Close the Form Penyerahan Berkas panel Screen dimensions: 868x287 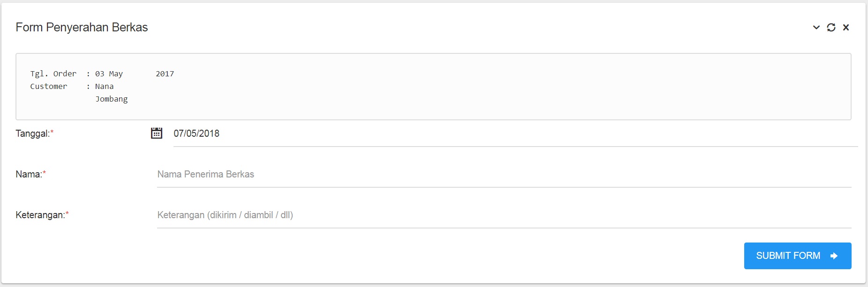point(846,27)
